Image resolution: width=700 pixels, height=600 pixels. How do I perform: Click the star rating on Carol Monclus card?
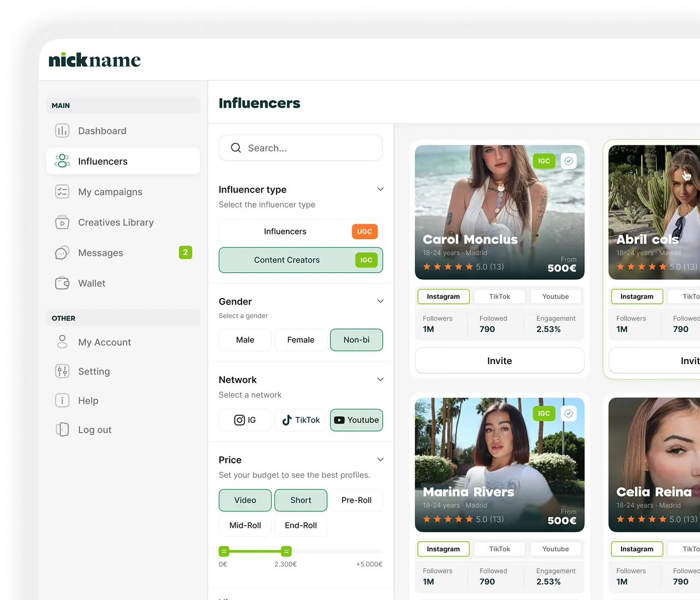tap(448, 267)
